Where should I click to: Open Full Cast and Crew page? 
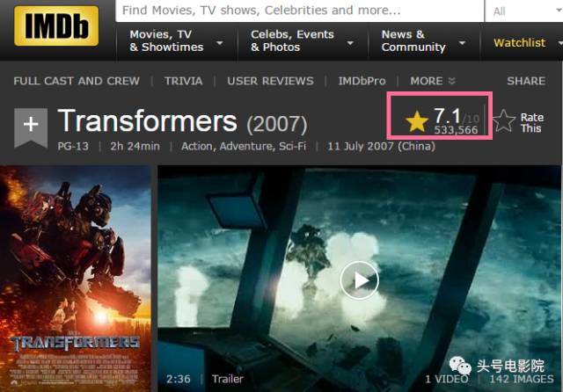pyautogui.click(x=77, y=81)
